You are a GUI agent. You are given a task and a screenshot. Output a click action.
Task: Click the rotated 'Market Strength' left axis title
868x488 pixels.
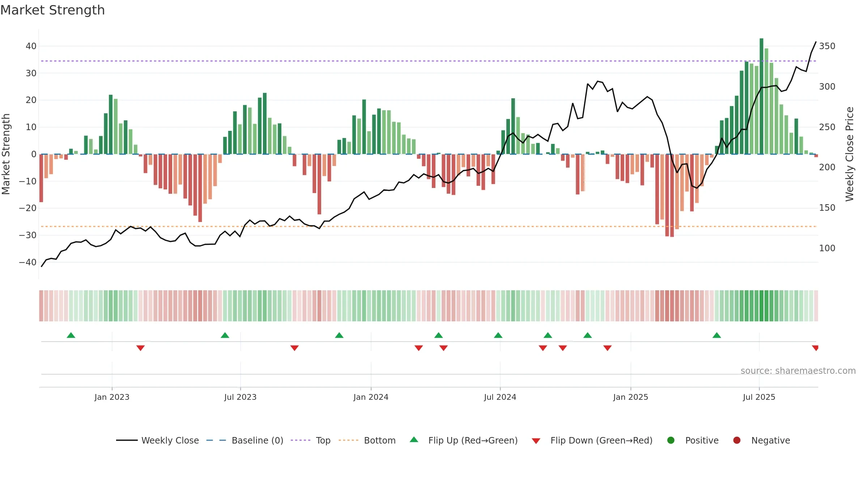6,154
